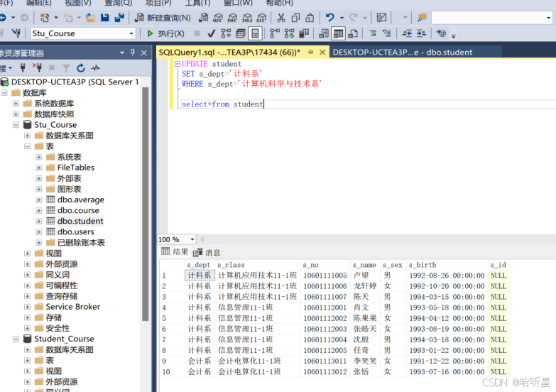Click the Query Options toolbar icon
Screen dimensions: 556x392
241,33
